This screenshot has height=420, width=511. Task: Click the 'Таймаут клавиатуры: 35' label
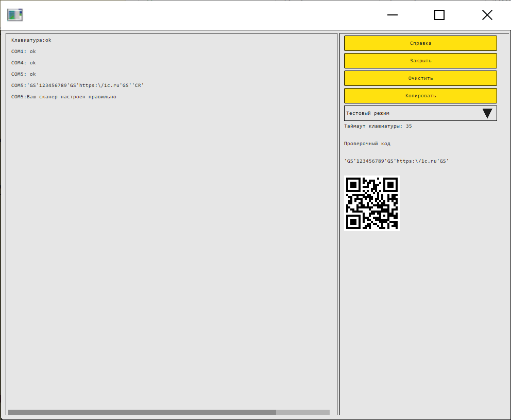point(378,126)
